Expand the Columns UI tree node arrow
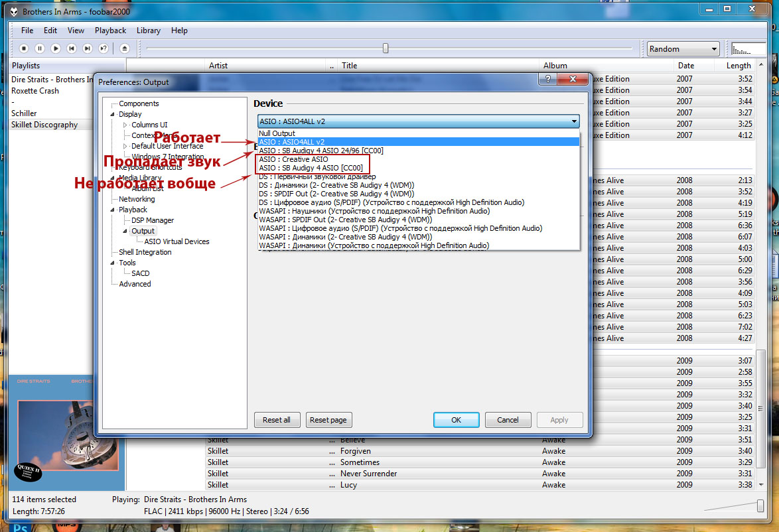 click(125, 125)
